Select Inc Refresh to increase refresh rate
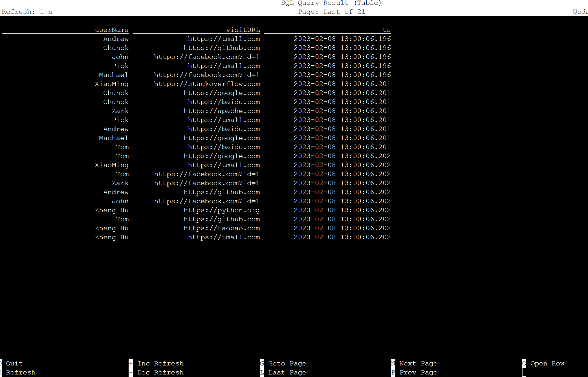 click(x=161, y=363)
